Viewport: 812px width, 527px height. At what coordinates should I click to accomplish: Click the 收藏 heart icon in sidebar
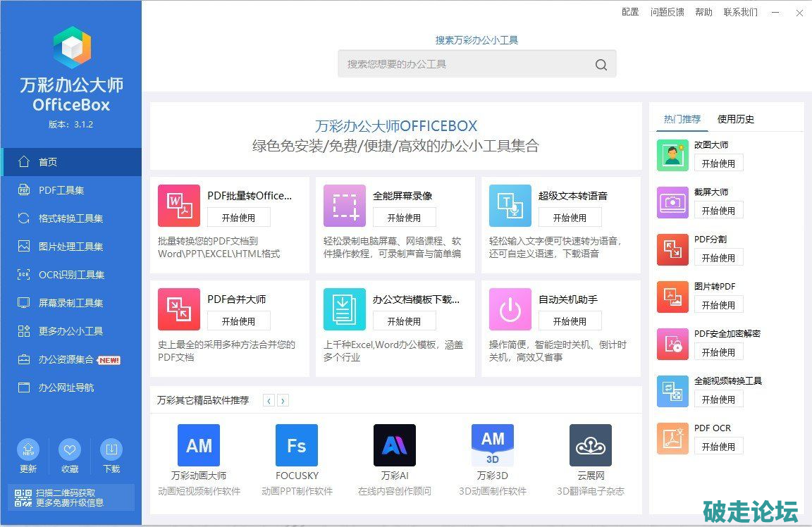pyautogui.click(x=70, y=449)
